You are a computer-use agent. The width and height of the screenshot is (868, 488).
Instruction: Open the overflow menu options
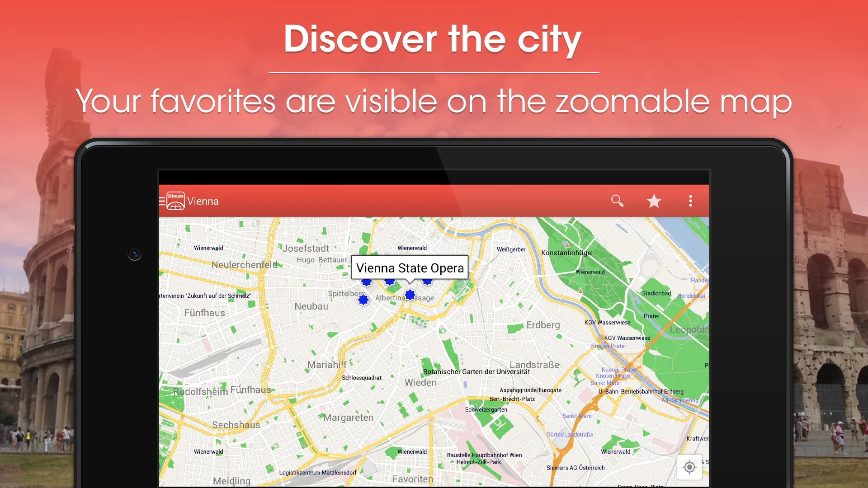(x=690, y=200)
